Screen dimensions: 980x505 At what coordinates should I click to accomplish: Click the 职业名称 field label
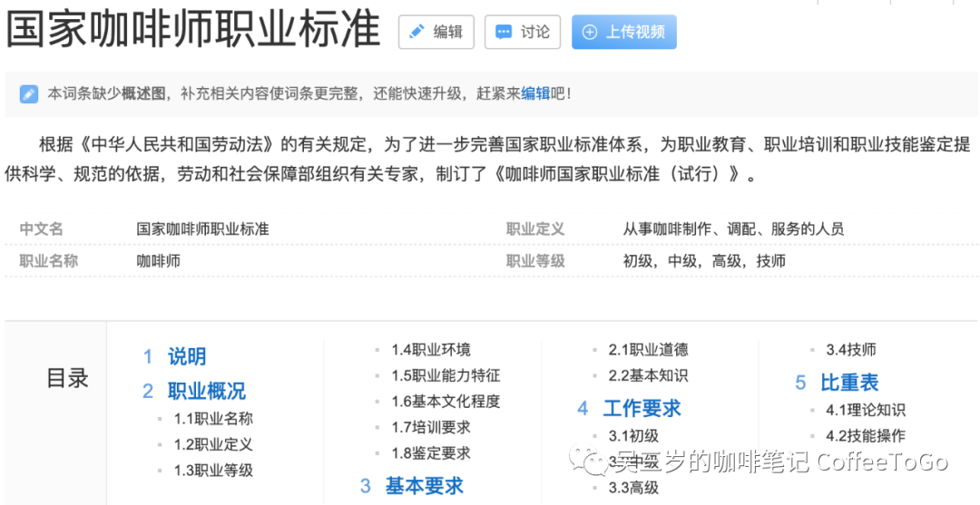(x=49, y=261)
